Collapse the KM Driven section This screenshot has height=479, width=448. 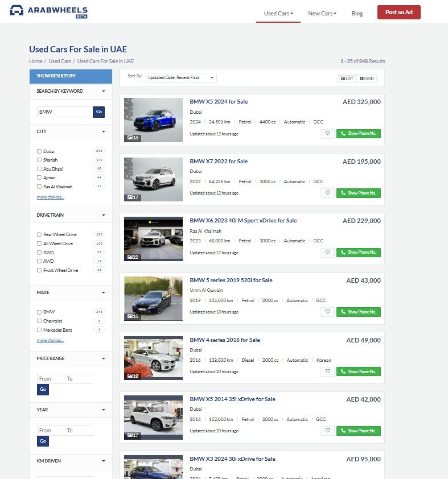(71, 461)
